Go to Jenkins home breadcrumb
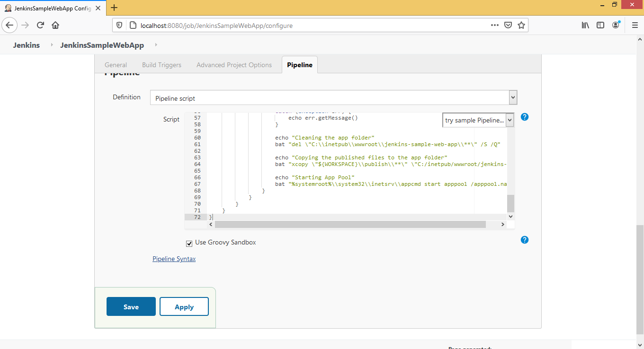Screen dimensions: 644x349 tap(27, 45)
